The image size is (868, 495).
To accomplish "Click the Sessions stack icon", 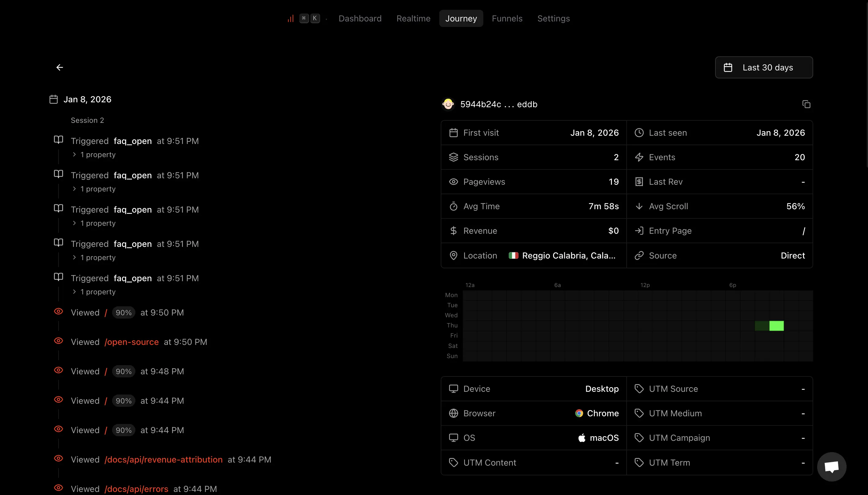I will point(453,157).
